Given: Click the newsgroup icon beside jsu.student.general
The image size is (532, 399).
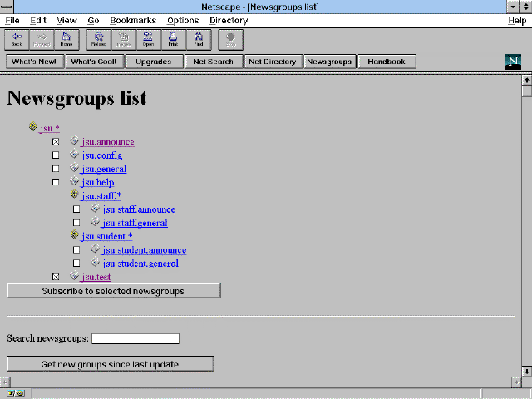Looking at the screenshot, I should pyautogui.click(x=95, y=263).
